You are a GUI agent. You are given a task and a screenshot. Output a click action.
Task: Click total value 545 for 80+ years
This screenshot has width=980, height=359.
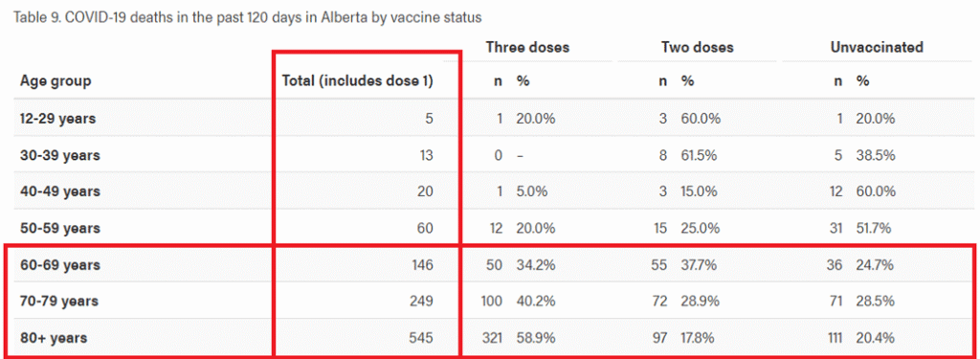[x=420, y=338]
